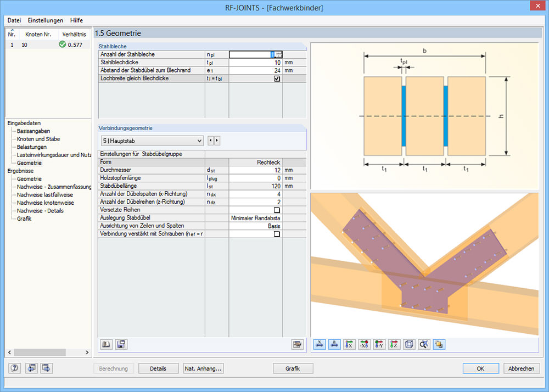Open 'Nachweise knotenweise' tree item
Screen dimensions: 549x392
(x=45, y=203)
